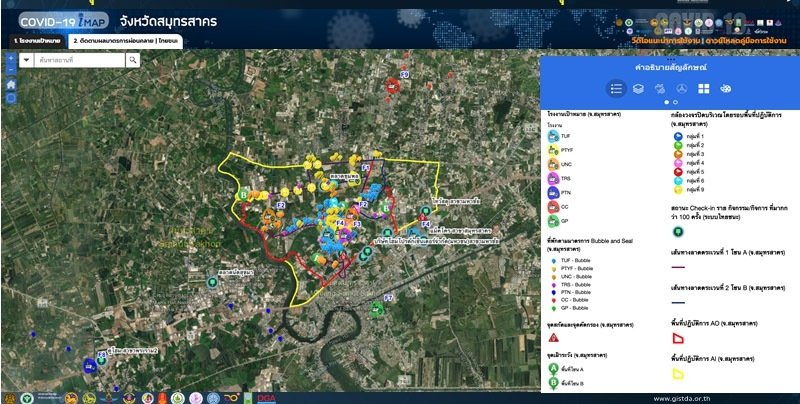Open the search source dropdown arrow
800x404 pixels.
[x=27, y=60]
